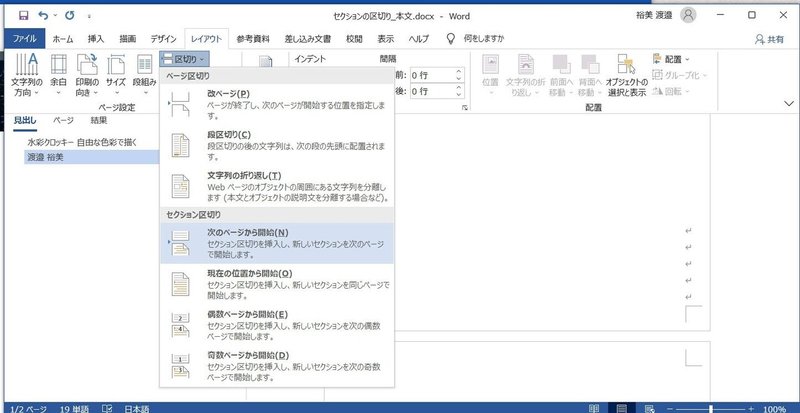Choose 改ページ page break option
Image resolution: width=800 pixels, height=413 pixels.
(277, 105)
